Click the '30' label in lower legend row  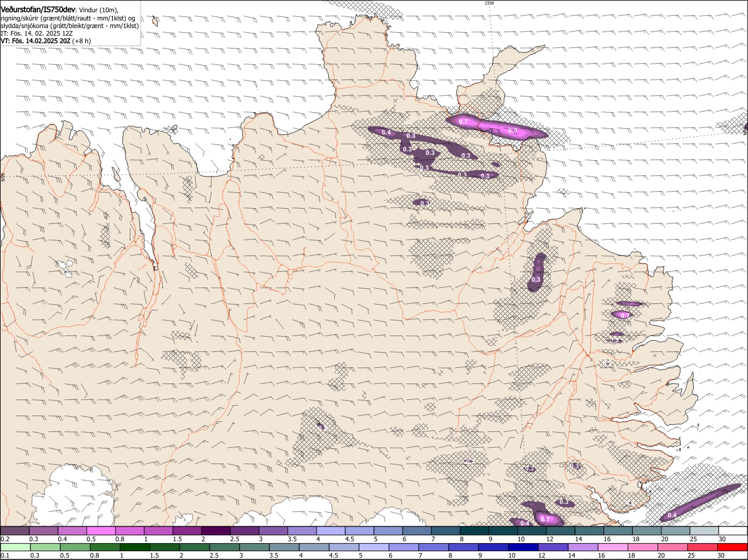(x=721, y=555)
